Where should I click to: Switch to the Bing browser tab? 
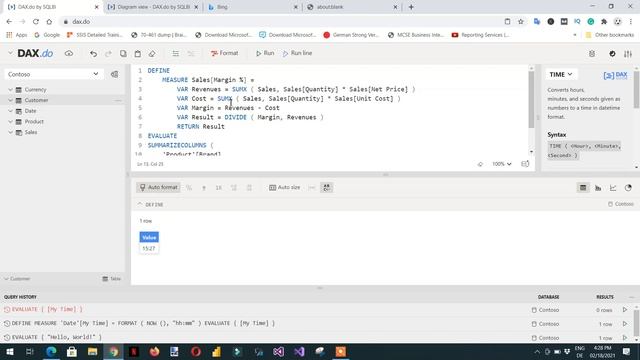tap(253, 7)
